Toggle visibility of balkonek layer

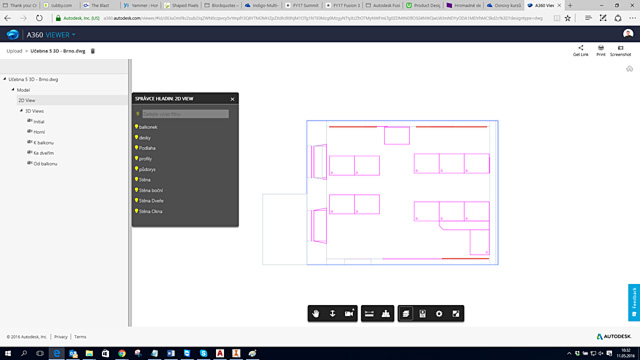(136, 127)
